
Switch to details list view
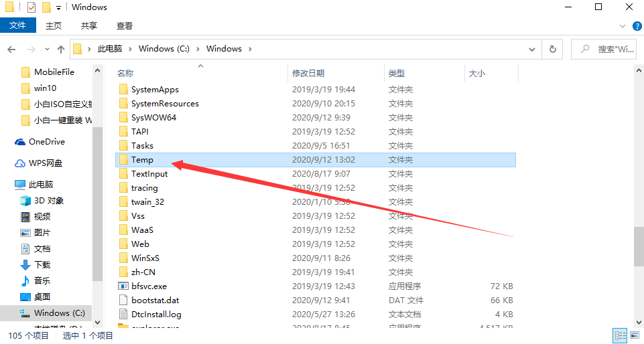coord(620,335)
